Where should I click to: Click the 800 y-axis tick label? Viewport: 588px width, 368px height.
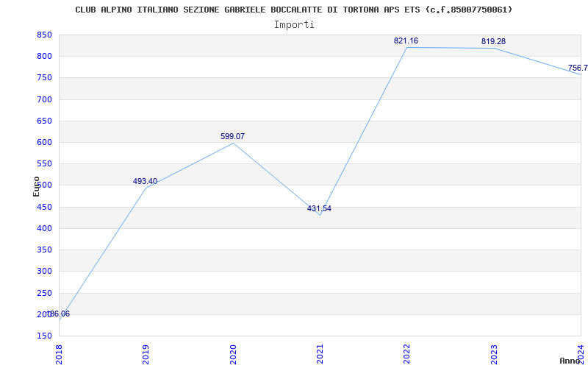tap(44, 57)
